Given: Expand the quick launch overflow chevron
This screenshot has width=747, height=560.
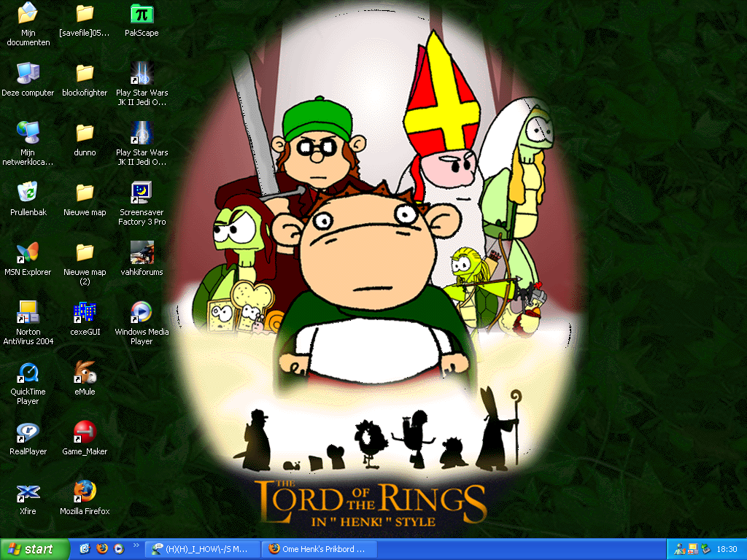Looking at the screenshot, I should tap(136, 545).
